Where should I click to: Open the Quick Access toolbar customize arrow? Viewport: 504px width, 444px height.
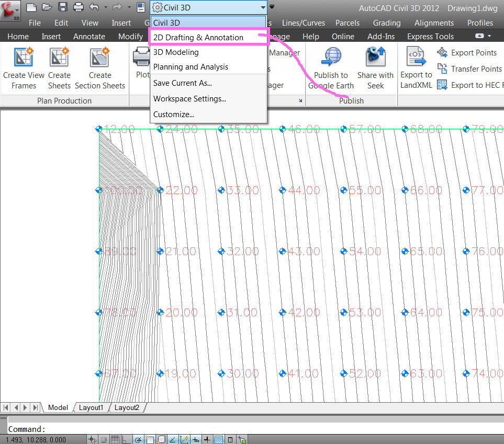click(x=272, y=7)
